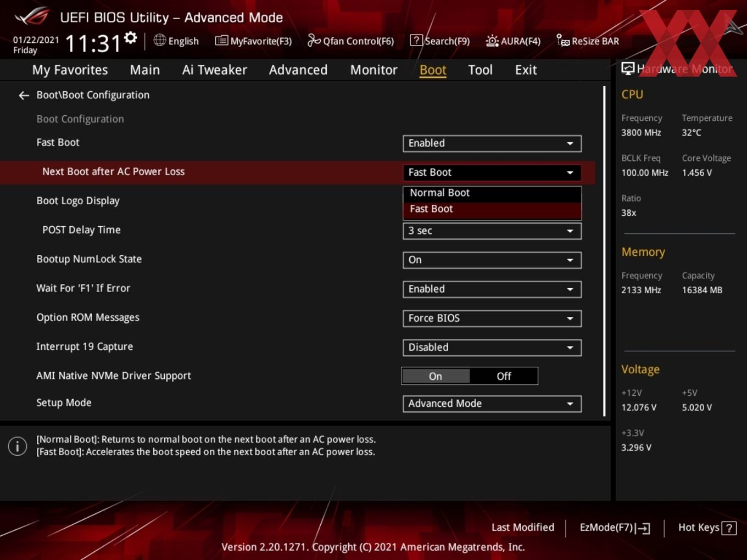Viewport: 747px width, 560px height.
Task: Open Monitor tab
Action: pyautogui.click(x=374, y=70)
